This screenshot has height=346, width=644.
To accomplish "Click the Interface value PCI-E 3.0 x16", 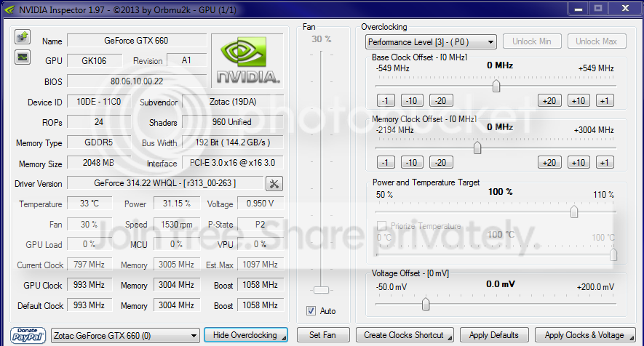I will click(232, 163).
